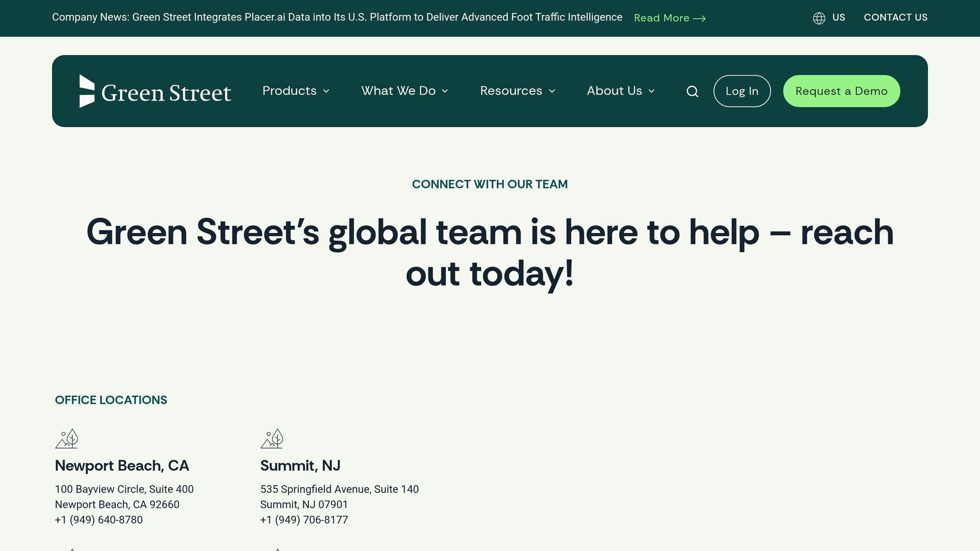
Task: Expand the What We Do chevron
Action: [x=445, y=91]
